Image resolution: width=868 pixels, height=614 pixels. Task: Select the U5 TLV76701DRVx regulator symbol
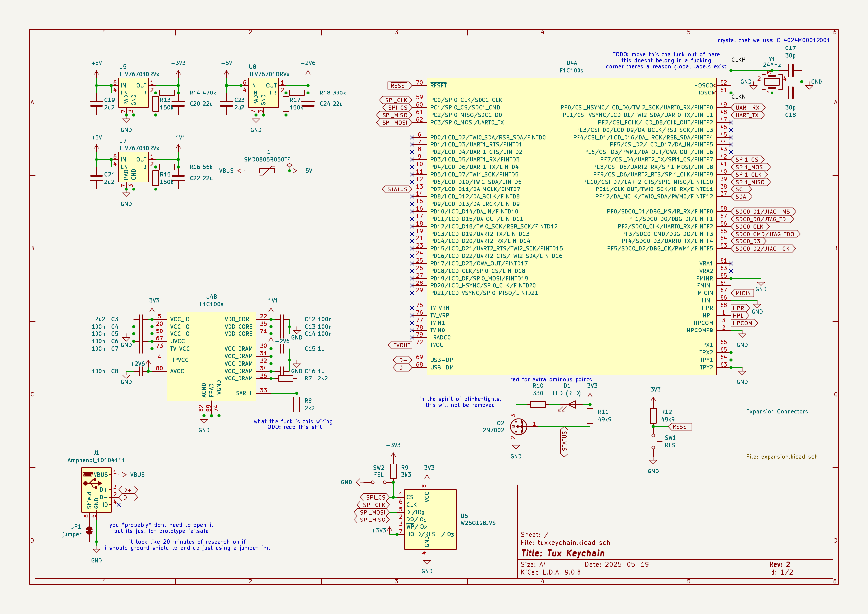click(x=134, y=93)
